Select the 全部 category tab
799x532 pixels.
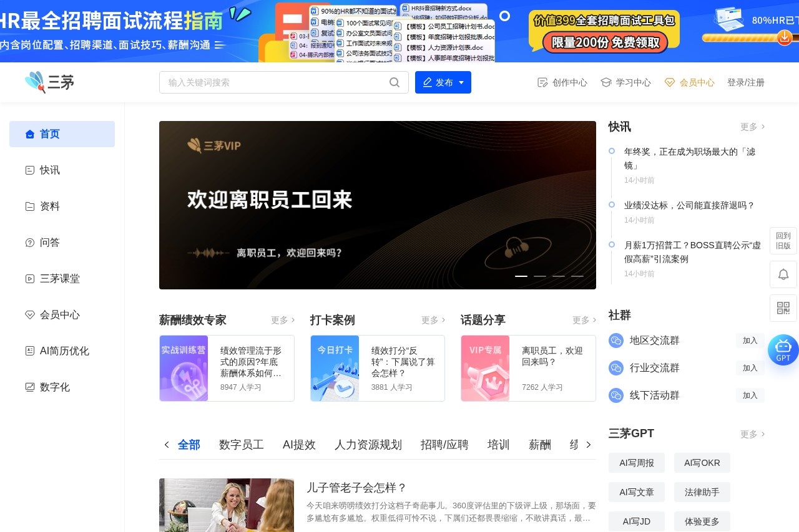tap(189, 445)
